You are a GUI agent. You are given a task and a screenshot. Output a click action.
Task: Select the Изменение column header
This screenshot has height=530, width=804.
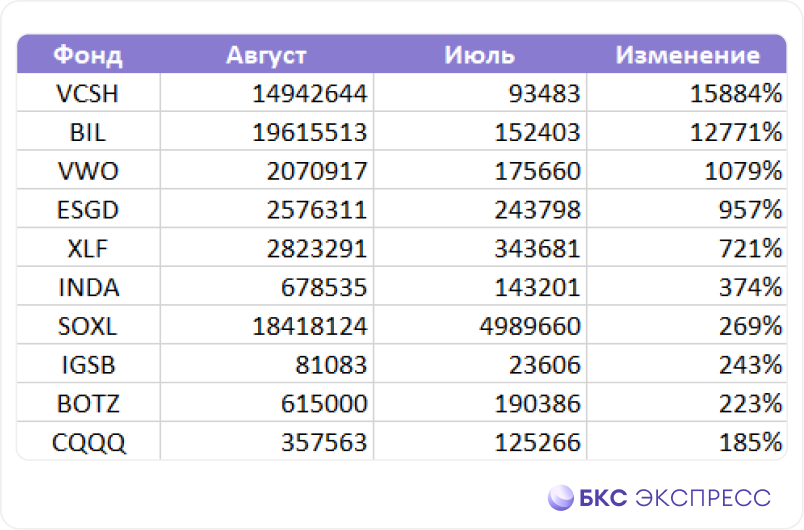[688, 55]
